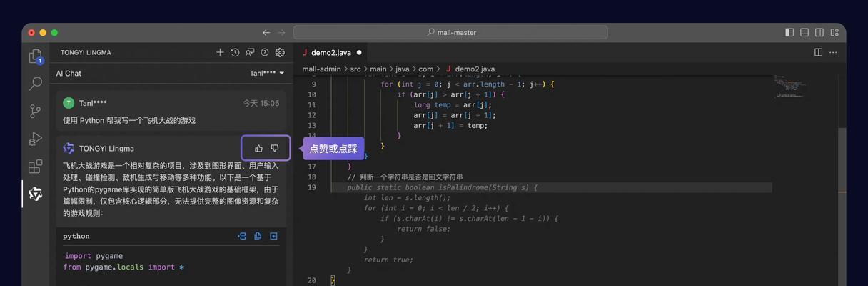Toggle secondary side bar layout icon
Image resolution: width=868 pixels, height=286 pixels.
(x=819, y=32)
